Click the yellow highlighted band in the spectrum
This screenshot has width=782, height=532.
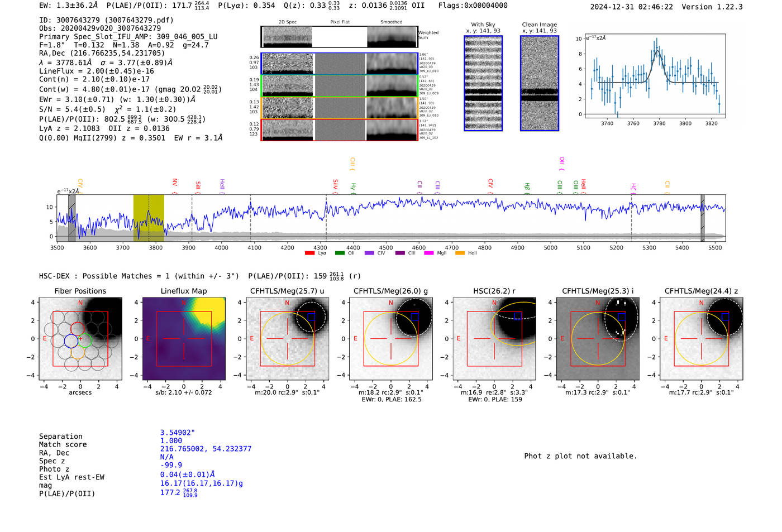149,218
